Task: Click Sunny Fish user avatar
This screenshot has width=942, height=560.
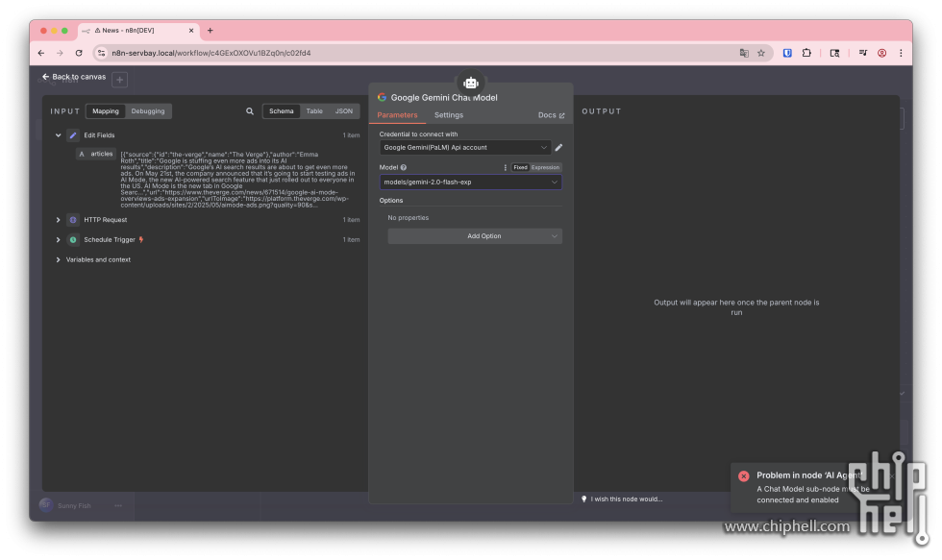Action: point(46,505)
